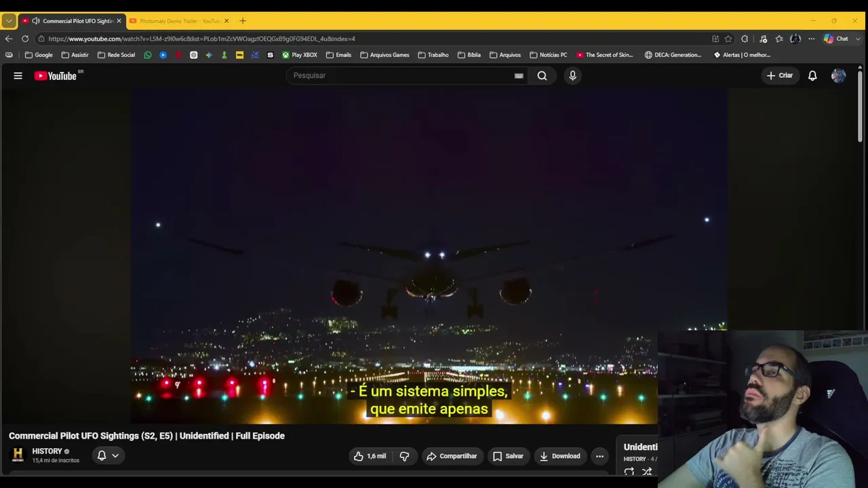Close the Commercial Pilot UFO tab
Image resolution: width=868 pixels, height=488 pixels.
[119, 21]
